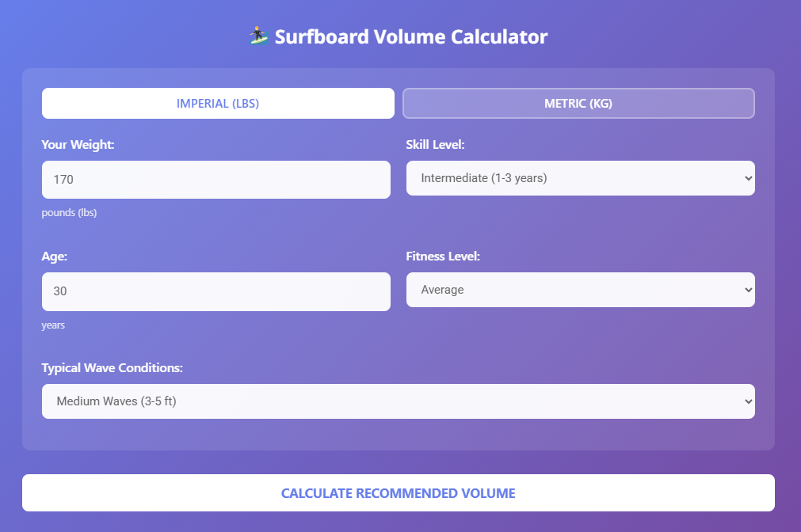Open the Typical Wave Conditions dropdown
The height and width of the screenshot is (532, 801).
tap(398, 401)
